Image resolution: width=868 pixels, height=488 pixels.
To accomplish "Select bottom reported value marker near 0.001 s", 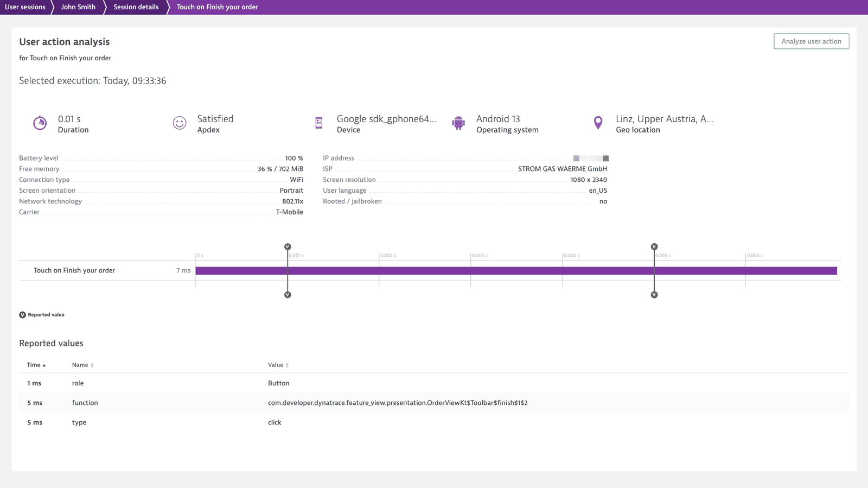I will pos(288,295).
